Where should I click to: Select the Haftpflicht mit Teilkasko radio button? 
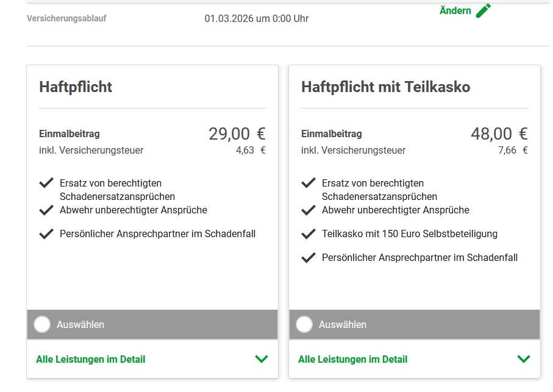point(304,324)
